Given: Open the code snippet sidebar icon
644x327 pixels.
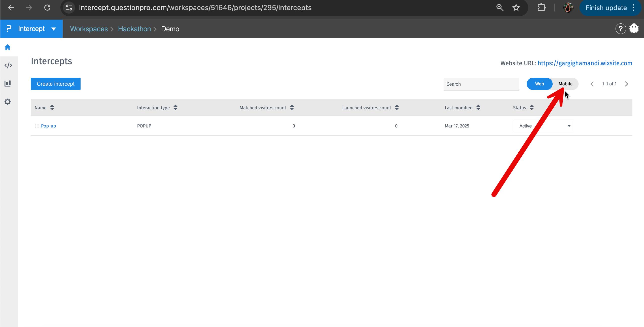Looking at the screenshot, I should coord(8,66).
